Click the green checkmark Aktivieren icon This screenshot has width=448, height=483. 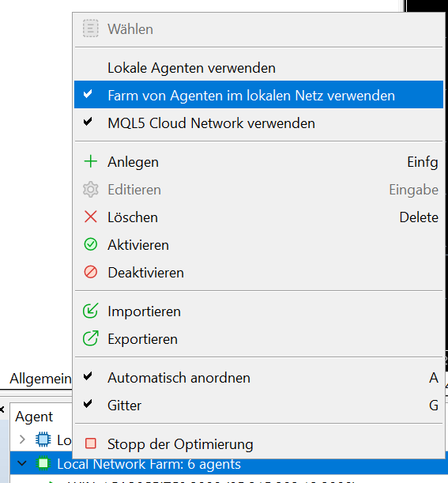(x=91, y=244)
